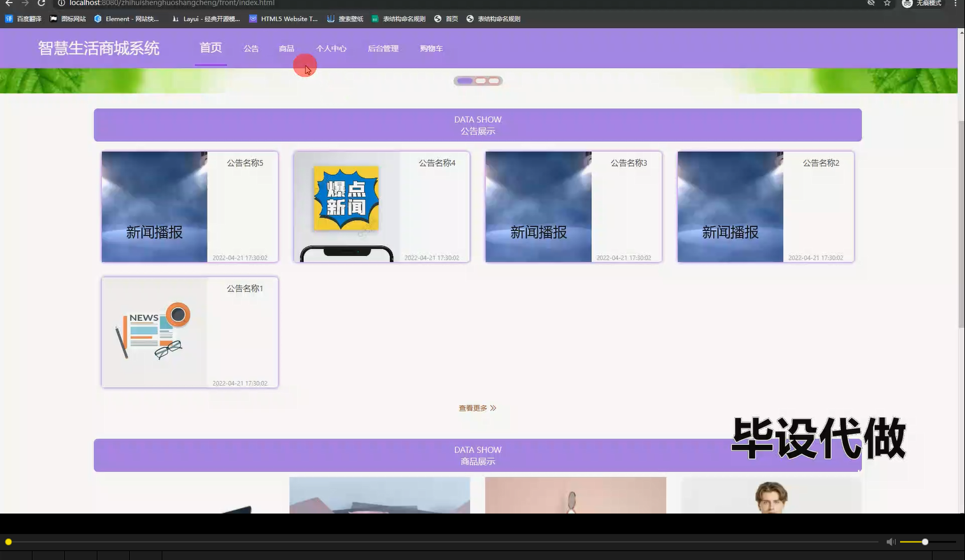Open the 公告名称3 announcement image
The image size is (965, 560).
(539, 207)
